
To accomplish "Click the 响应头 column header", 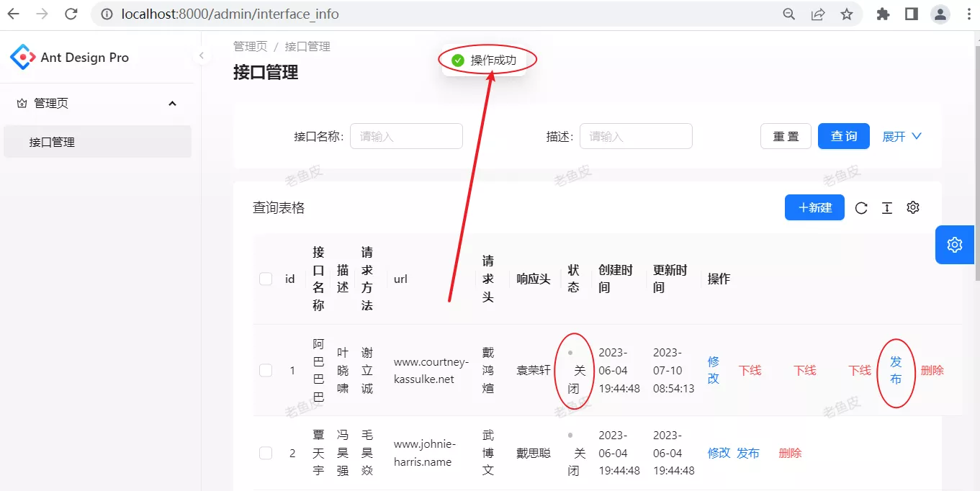I will click(x=534, y=279).
